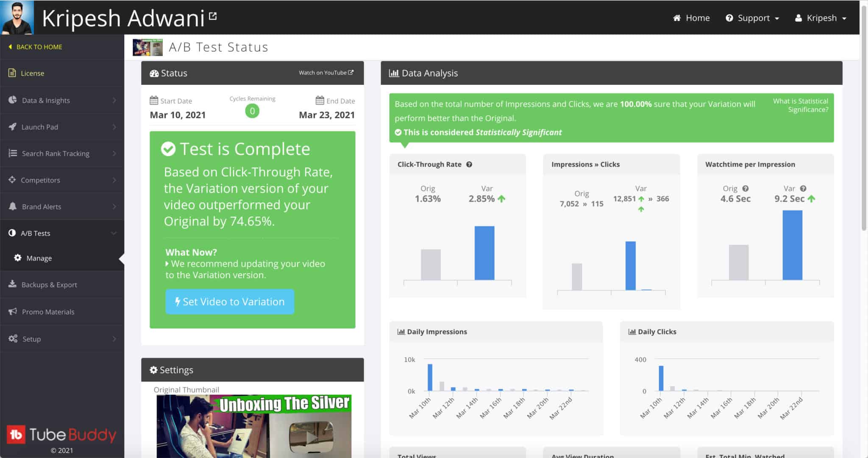Open the Kripesh account dropdown
Screen dimensions: 868x458
click(821, 18)
